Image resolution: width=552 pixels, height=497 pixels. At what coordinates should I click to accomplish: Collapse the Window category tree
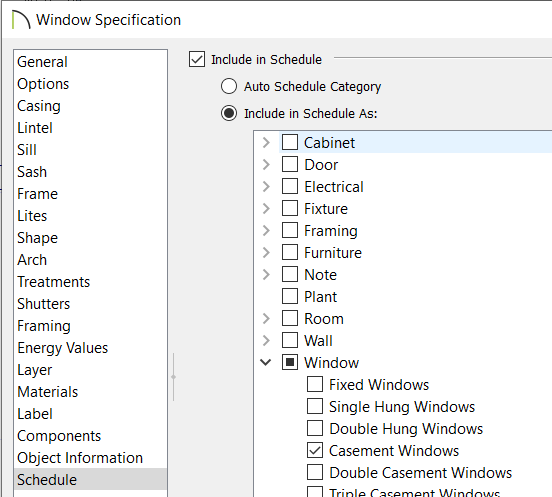click(x=265, y=362)
